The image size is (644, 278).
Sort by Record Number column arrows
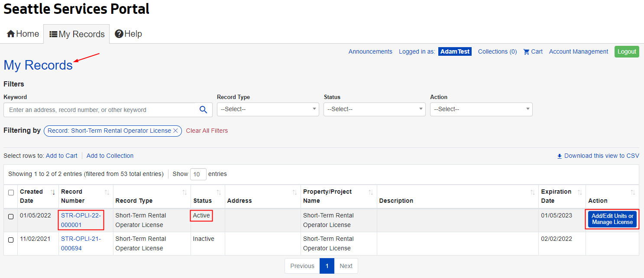click(x=107, y=192)
